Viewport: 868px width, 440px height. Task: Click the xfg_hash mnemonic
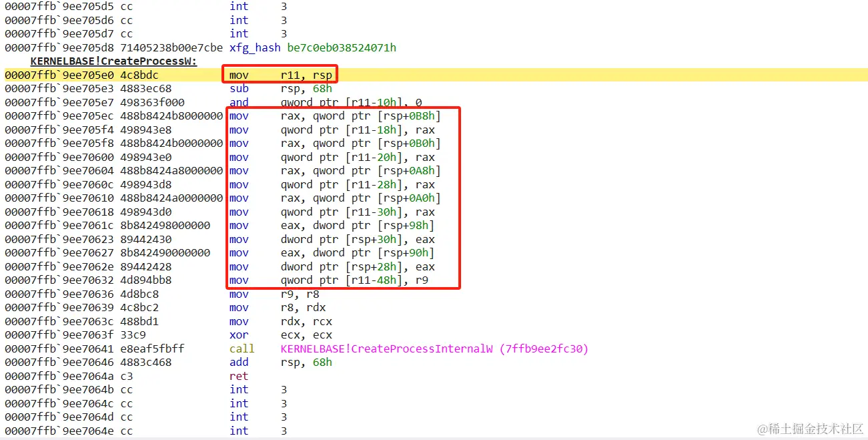pos(255,47)
